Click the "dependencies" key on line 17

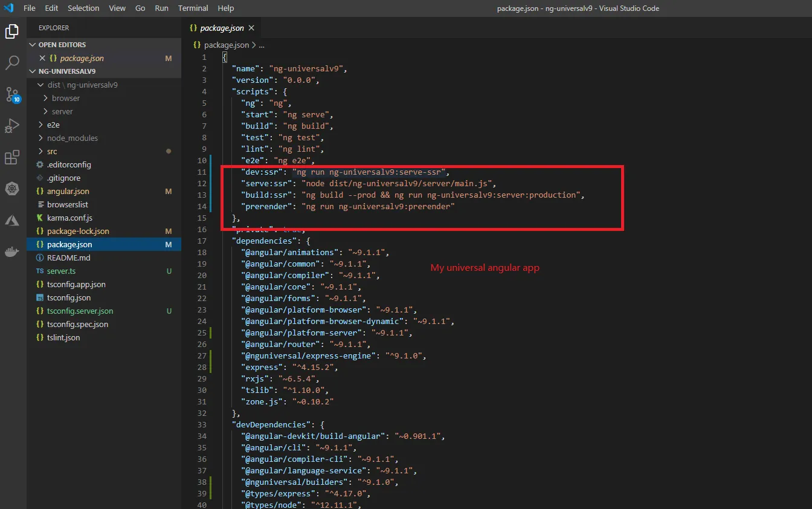[264, 241]
